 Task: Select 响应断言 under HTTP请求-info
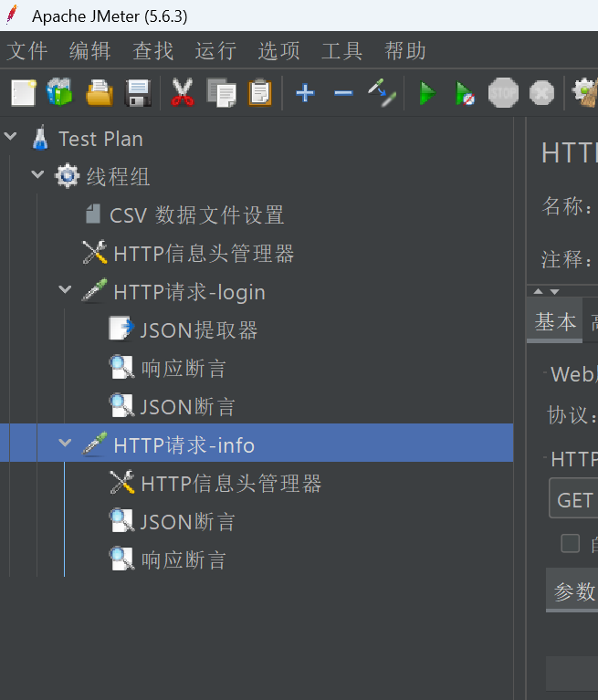(184, 559)
